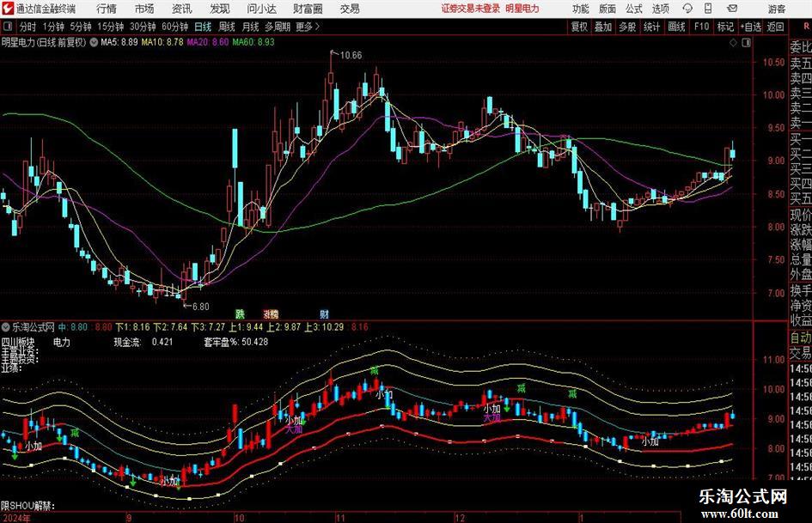Click 套牢盘%: 50.428 value text

236,342
